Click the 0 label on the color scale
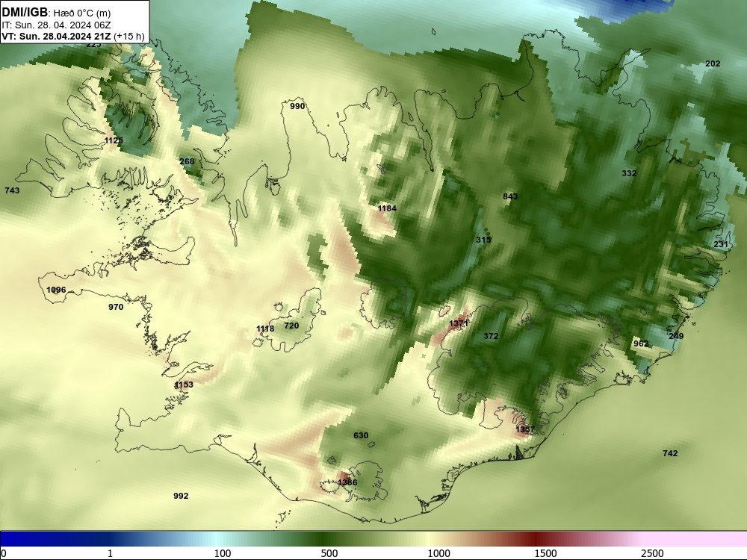This screenshot has height=560, width=747. tap(4, 553)
